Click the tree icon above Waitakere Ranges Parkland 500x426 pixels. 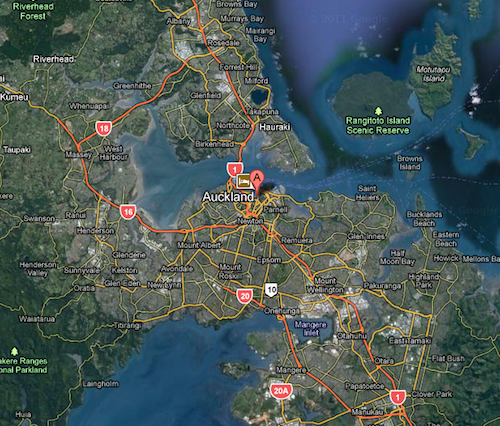[x=14, y=351]
